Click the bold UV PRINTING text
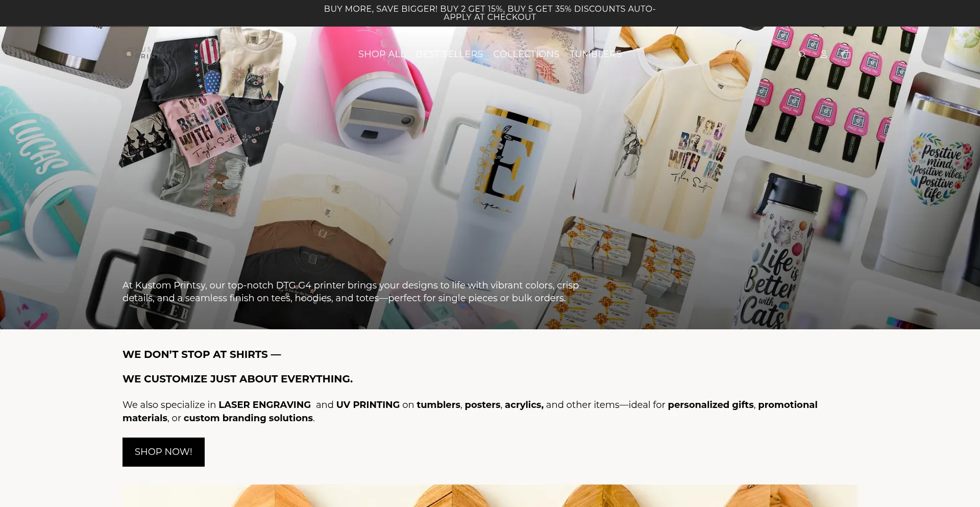Screen dimensions: 980x507 (368, 405)
